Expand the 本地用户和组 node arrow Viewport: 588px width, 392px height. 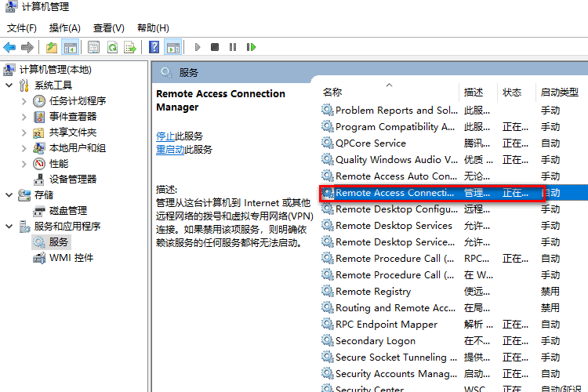click(24, 148)
